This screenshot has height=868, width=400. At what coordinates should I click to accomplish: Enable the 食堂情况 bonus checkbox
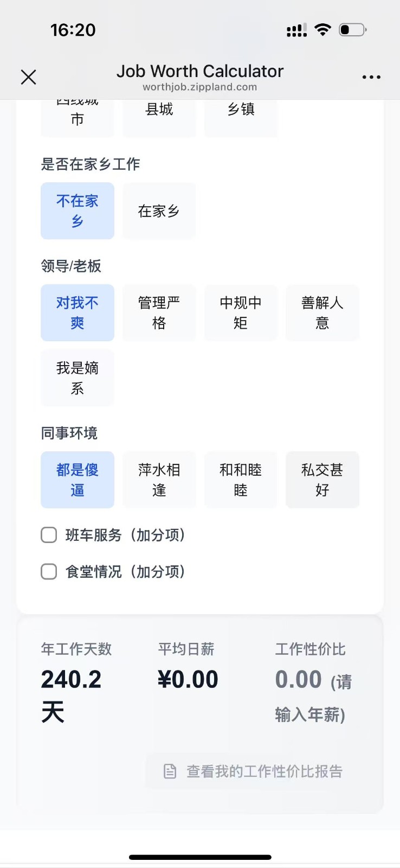[49, 571]
